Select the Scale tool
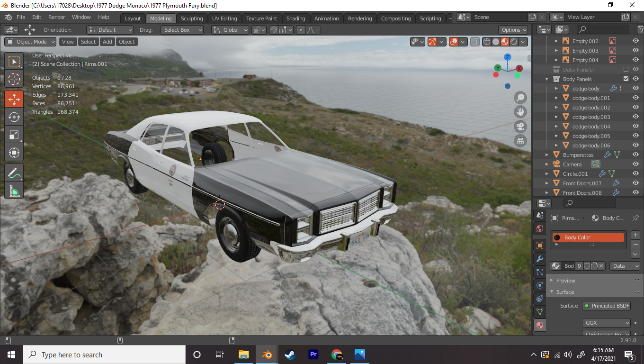644x364 pixels. click(14, 135)
